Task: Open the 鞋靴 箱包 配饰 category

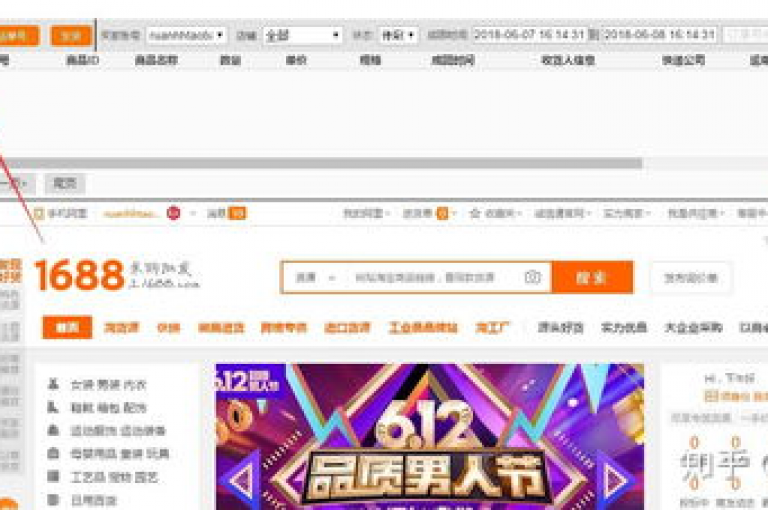Action: coord(108,408)
